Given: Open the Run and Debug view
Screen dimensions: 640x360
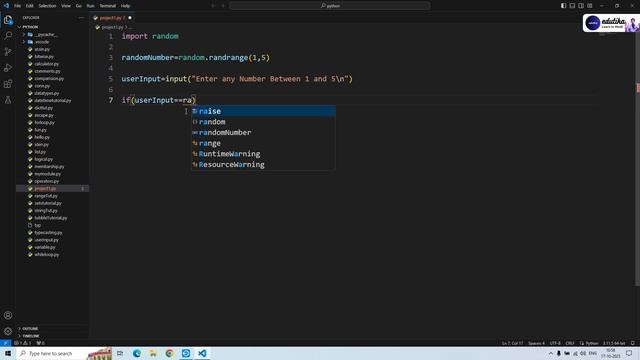Looking at the screenshot, I should [x=8, y=68].
